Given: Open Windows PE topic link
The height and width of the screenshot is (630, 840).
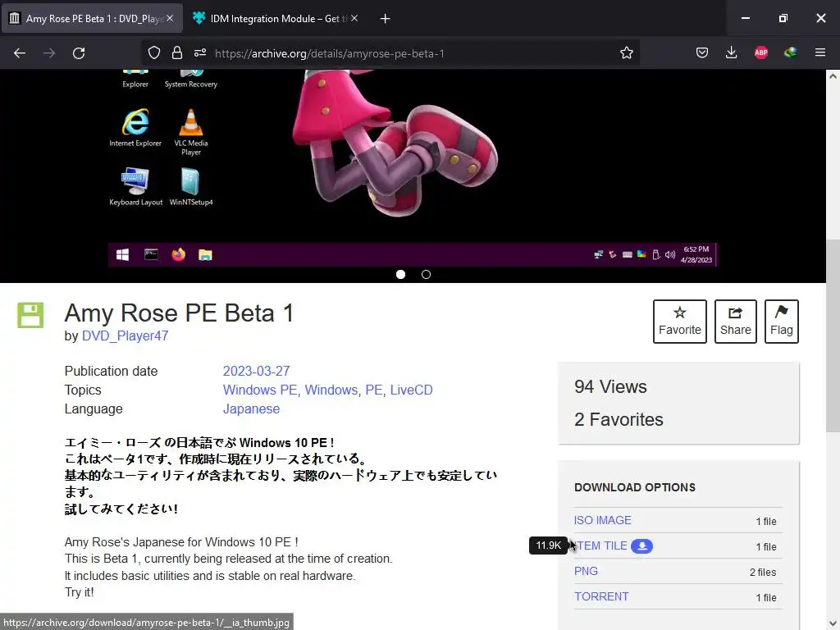Looking at the screenshot, I should point(260,390).
